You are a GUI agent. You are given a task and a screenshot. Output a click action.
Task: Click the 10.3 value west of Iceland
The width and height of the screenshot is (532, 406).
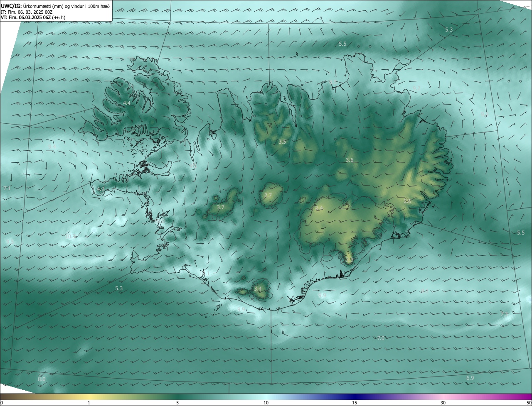[x=70, y=237]
